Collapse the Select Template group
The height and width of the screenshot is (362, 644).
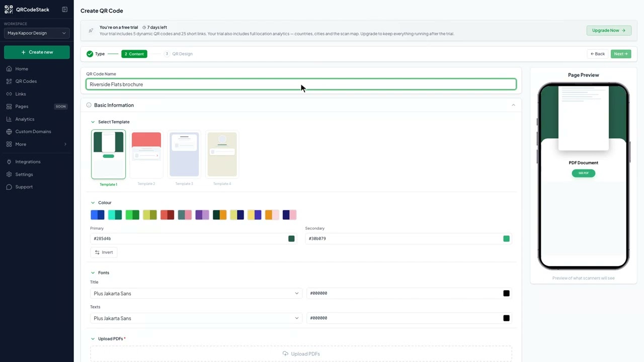(93, 122)
